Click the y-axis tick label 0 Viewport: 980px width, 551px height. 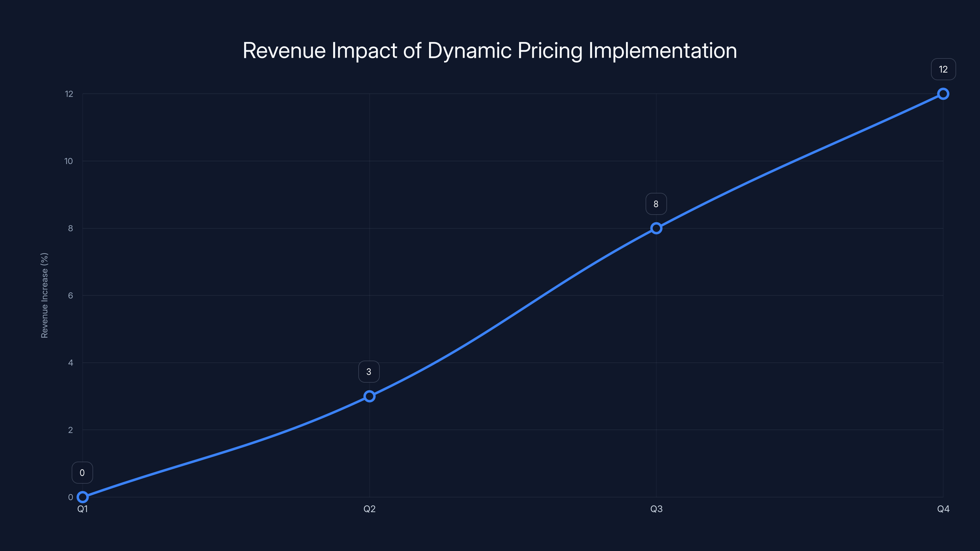(x=70, y=497)
